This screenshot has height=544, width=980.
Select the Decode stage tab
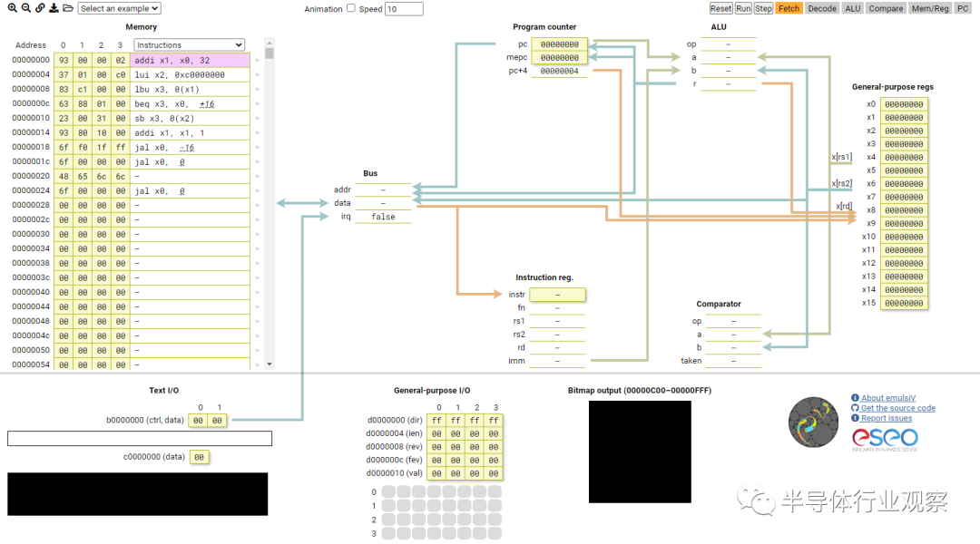pos(822,8)
